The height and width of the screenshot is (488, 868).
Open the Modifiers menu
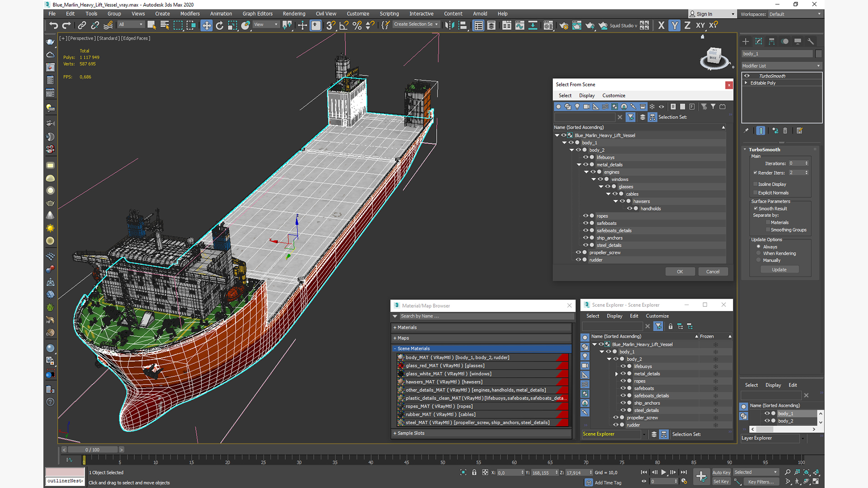[190, 14]
